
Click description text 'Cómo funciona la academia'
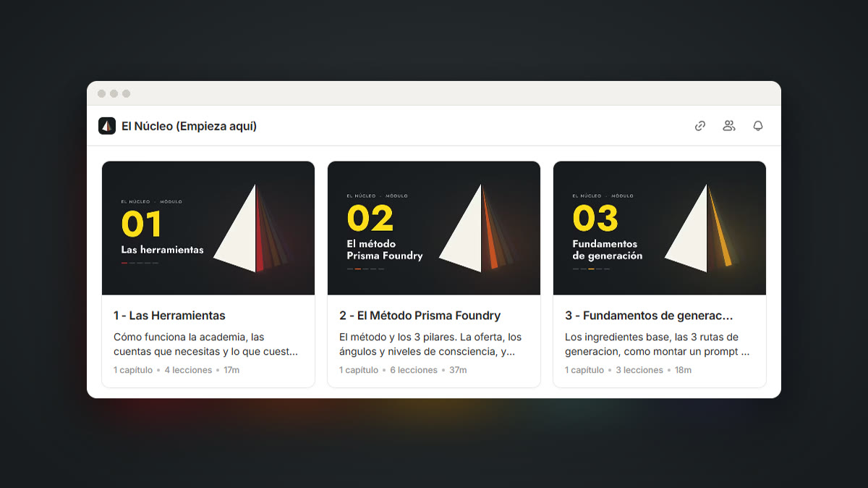[179, 337]
